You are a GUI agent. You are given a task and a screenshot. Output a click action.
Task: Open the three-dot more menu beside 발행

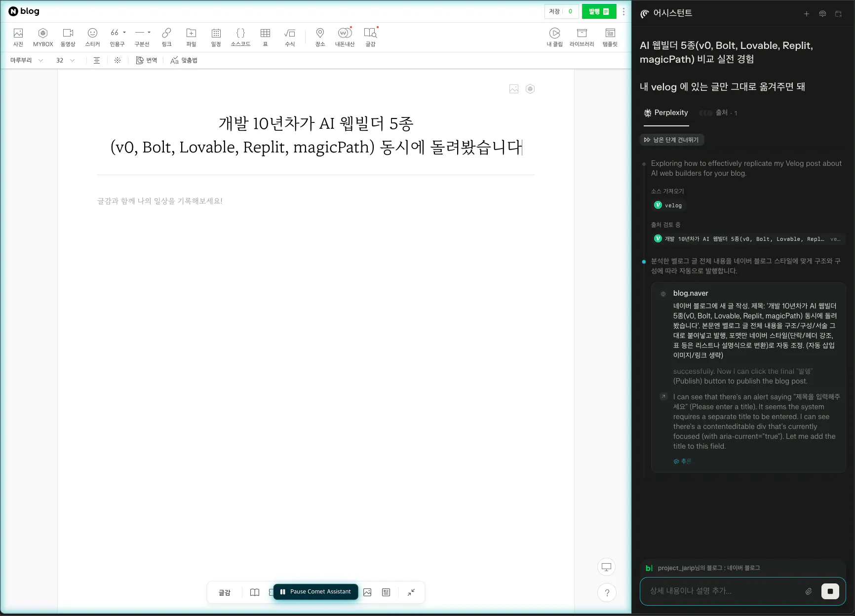pos(623,11)
